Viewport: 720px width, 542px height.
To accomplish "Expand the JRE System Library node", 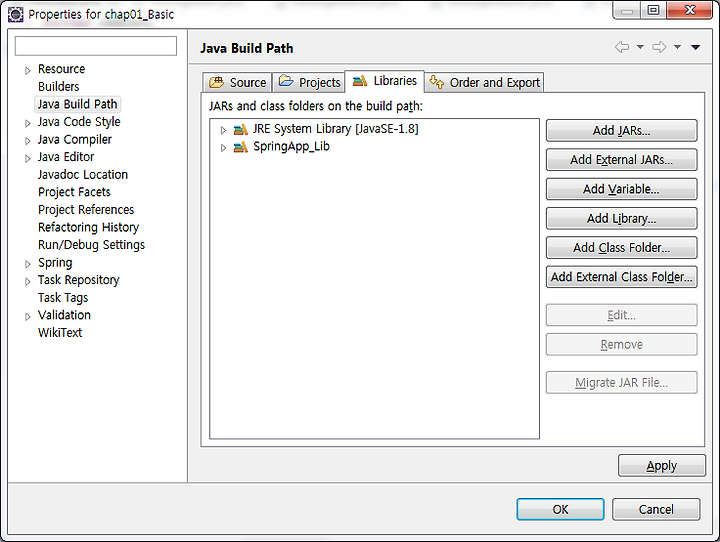I will 223,130.
